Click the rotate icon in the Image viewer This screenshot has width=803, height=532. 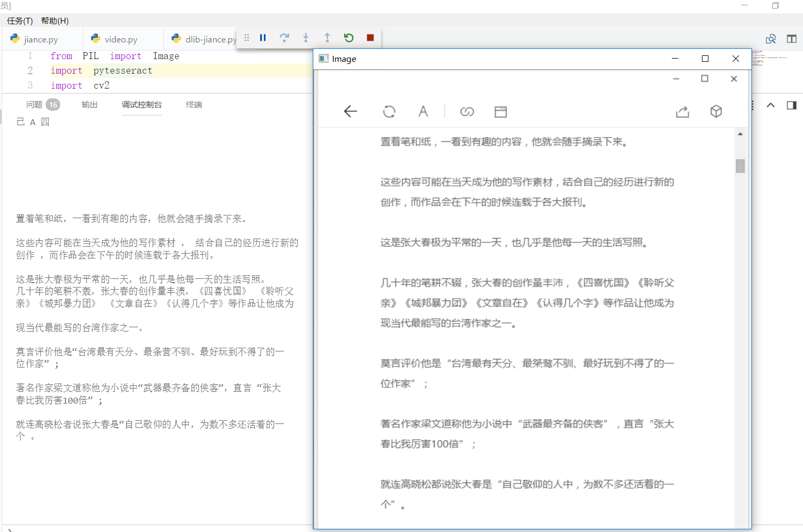(389, 111)
